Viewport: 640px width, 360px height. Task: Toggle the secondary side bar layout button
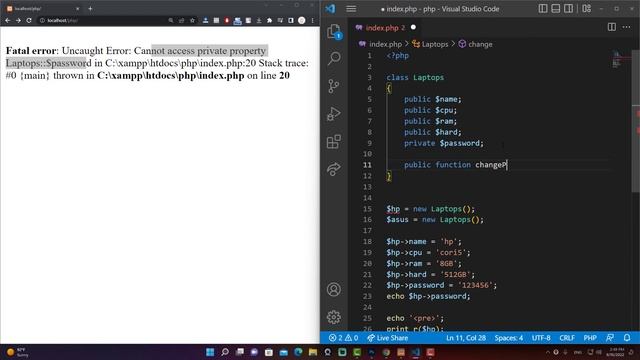(x=568, y=9)
